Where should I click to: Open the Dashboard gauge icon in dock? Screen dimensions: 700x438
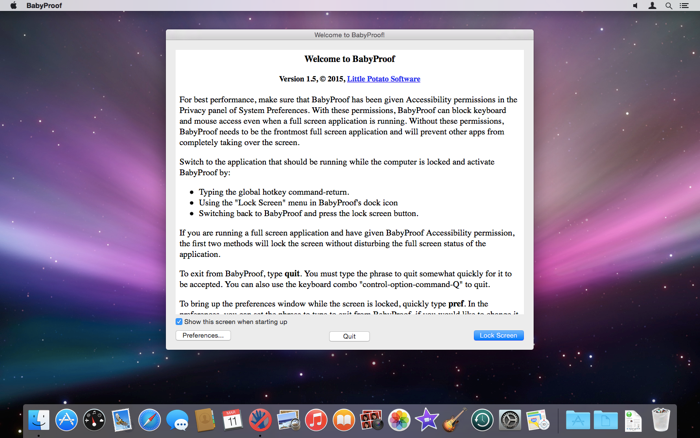94,420
